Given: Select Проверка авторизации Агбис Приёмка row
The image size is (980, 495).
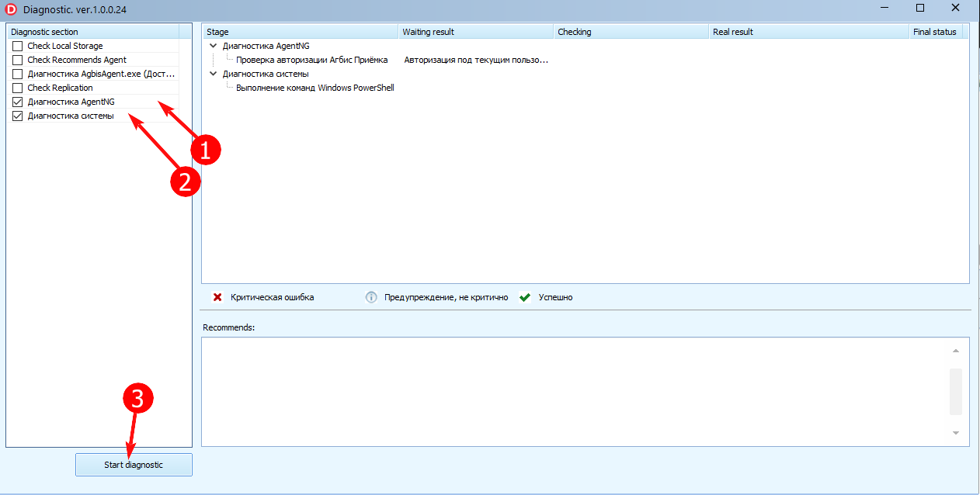Looking at the screenshot, I should pos(311,60).
